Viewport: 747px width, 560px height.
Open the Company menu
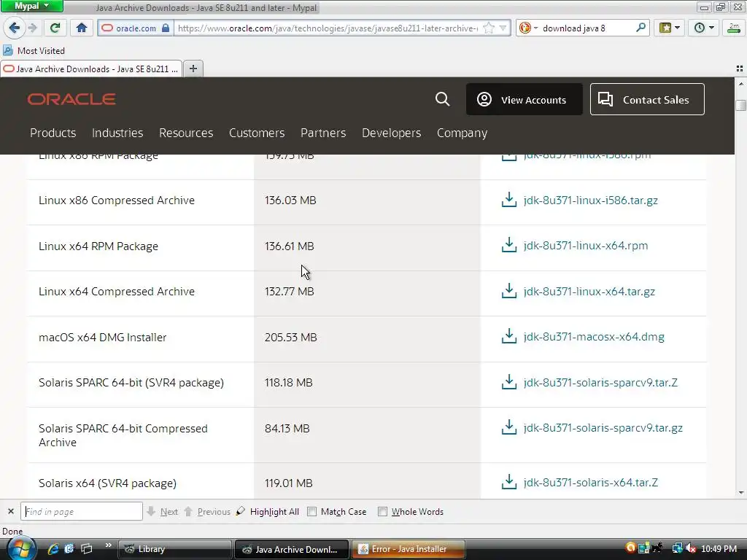tap(462, 133)
